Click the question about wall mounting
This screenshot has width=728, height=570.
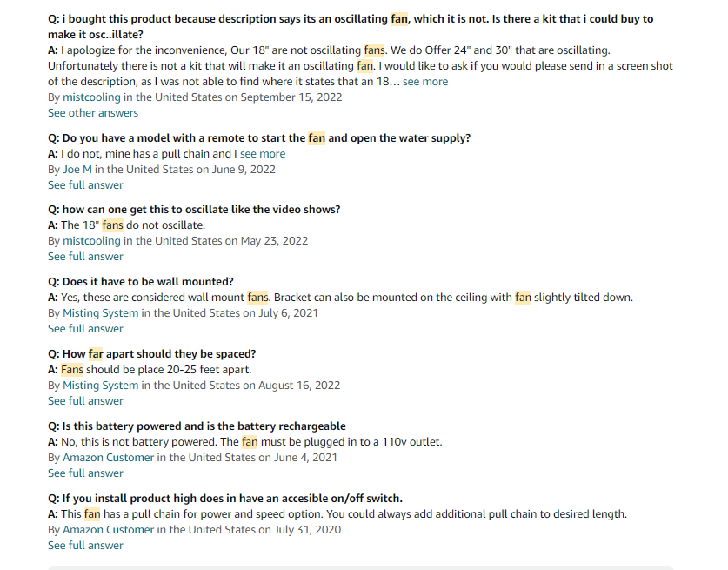(141, 282)
